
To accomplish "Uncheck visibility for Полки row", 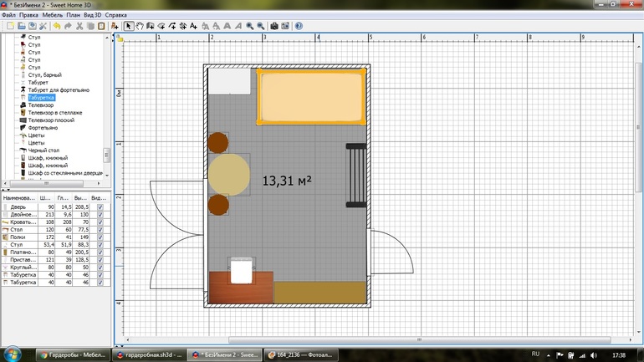I will coord(100,237).
